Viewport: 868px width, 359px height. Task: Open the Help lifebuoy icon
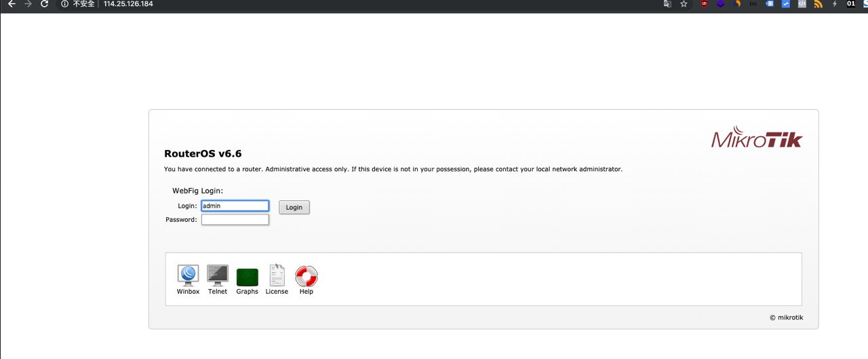point(307,276)
